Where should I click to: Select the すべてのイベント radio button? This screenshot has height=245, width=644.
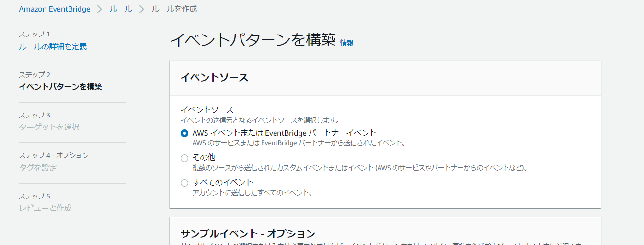pos(184,183)
